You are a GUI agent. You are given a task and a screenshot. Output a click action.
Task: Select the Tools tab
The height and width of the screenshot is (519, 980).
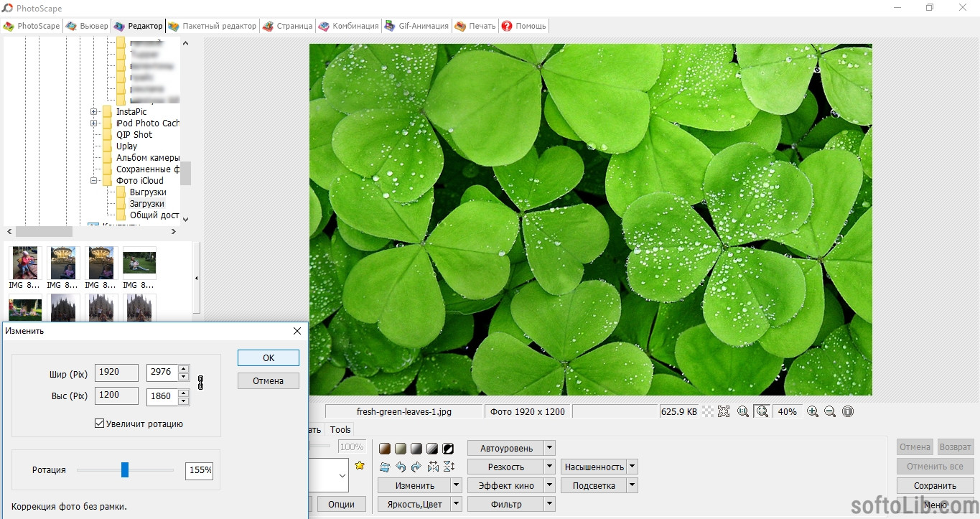pos(340,429)
